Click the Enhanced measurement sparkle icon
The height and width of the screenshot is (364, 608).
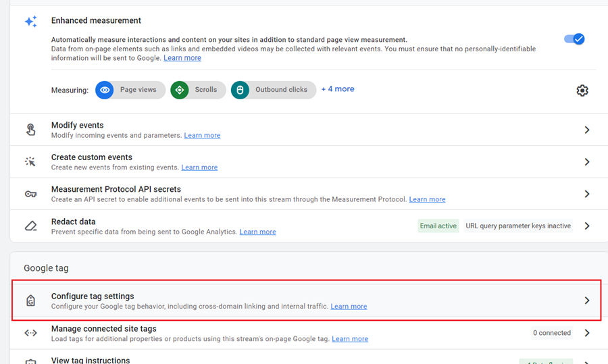[x=30, y=22]
